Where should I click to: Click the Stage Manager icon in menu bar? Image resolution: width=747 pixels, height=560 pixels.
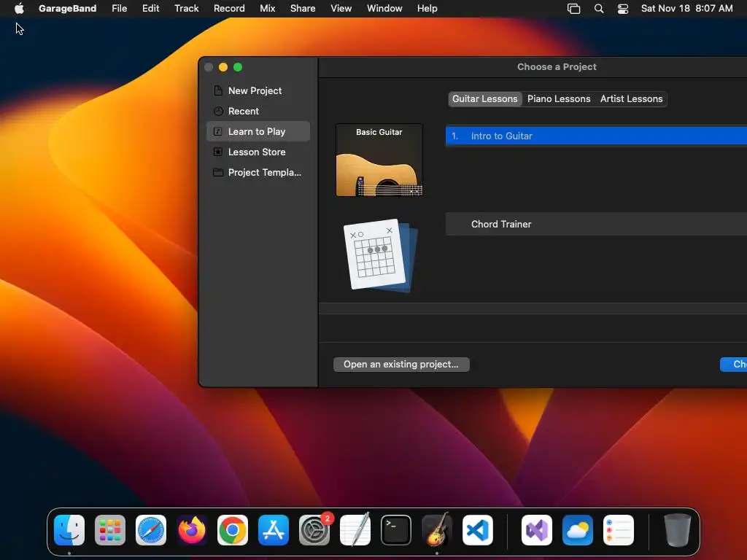(x=573, y=9)
